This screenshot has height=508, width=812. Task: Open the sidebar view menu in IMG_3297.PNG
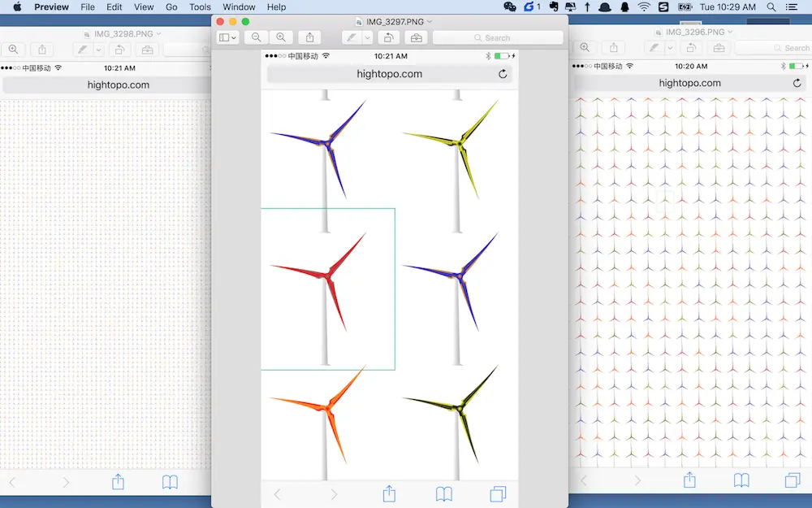(x=227, y=37)
